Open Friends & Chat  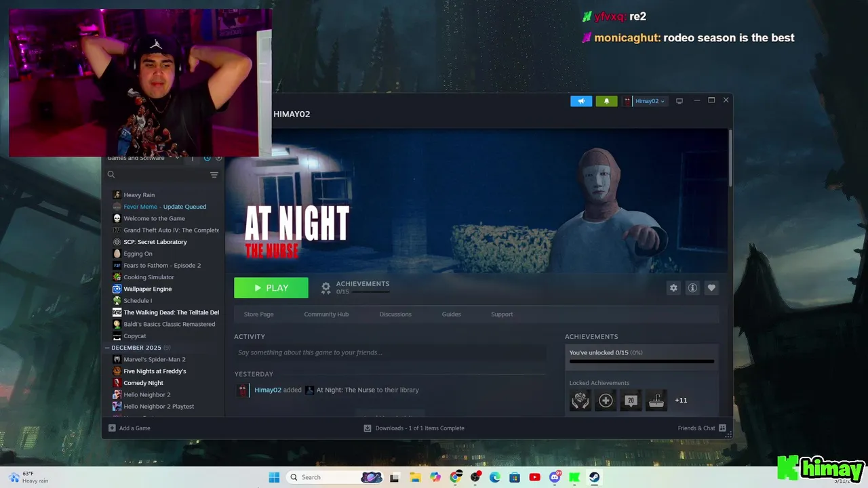702,428
